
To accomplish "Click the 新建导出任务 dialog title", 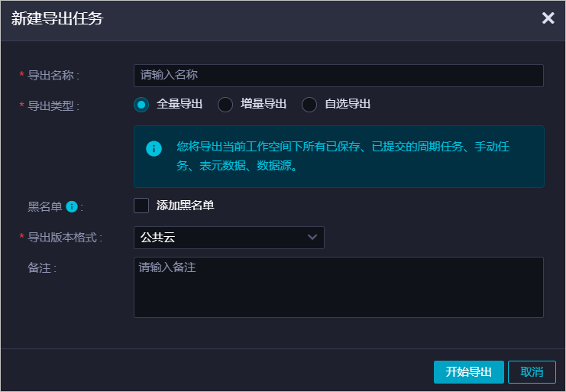I will click(57, 19).
